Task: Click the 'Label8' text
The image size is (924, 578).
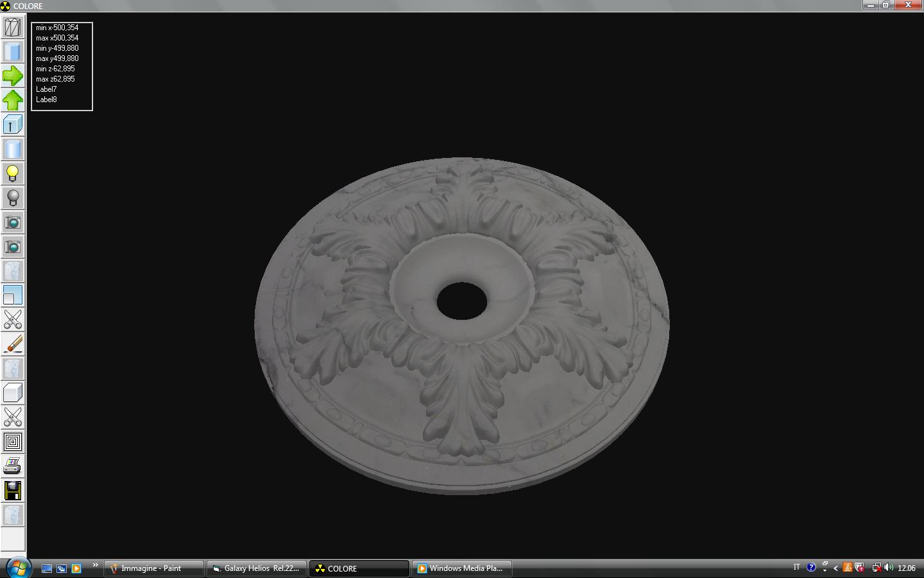Action: [46, 100]
